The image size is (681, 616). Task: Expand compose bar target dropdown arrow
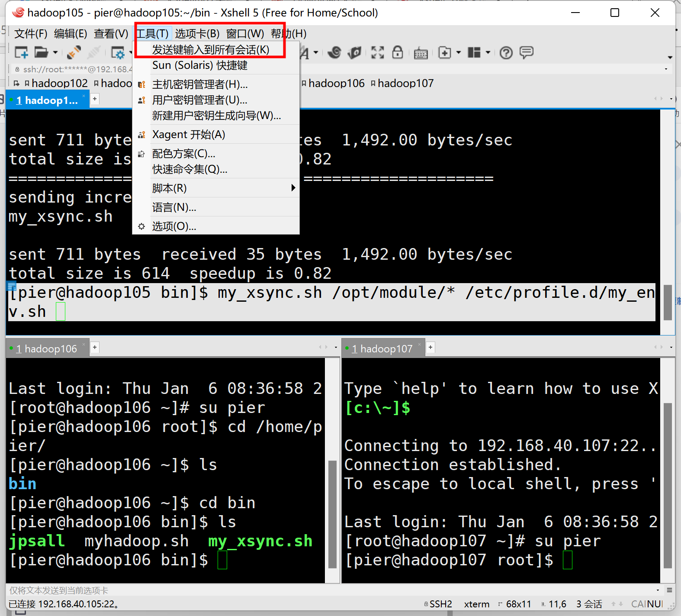pos(658,590)
